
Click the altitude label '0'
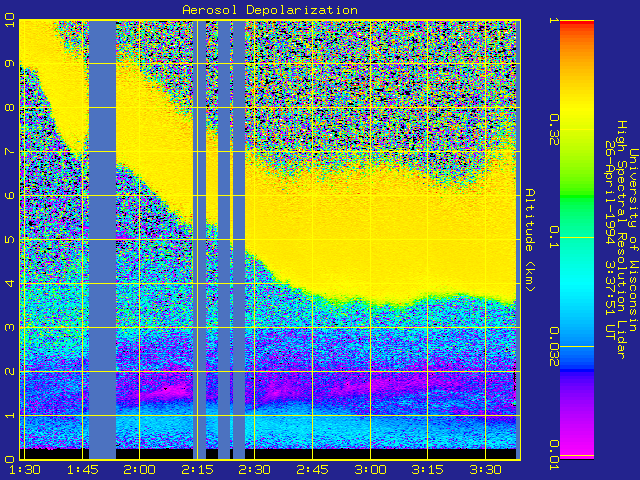point(10,459)
